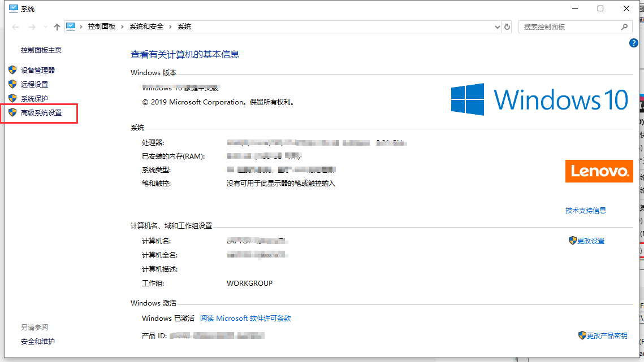Expand chevron before 控制面板 breadcrumb
644x362 pixels.
[81, 27]
